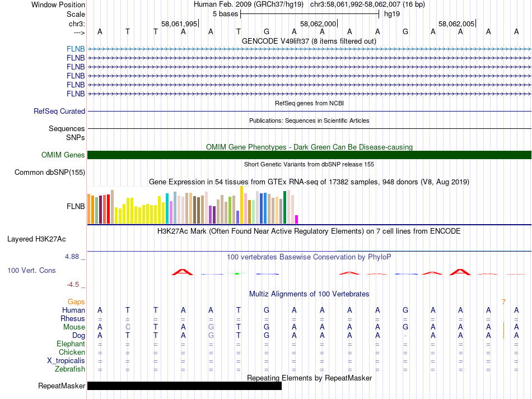Select the OMIM Genes track label

point(63,155)
